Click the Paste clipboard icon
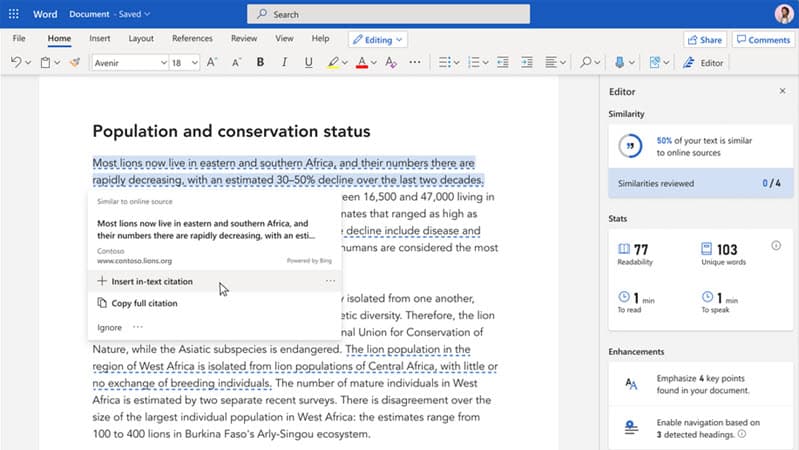 pyautogui.click(x=45, y=62)
